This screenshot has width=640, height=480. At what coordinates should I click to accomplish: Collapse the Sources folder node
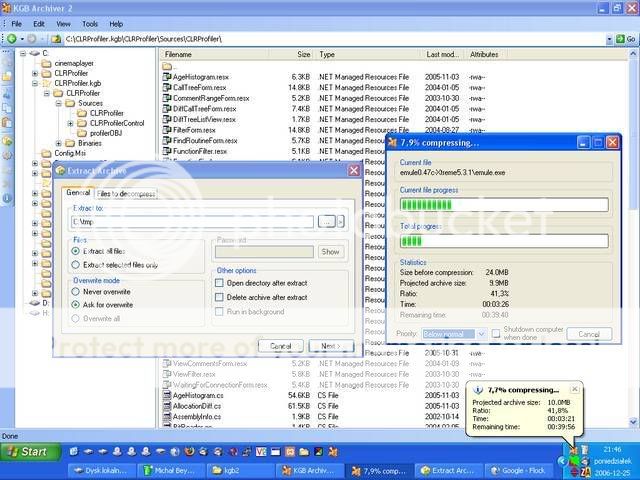tap(59, 103)
